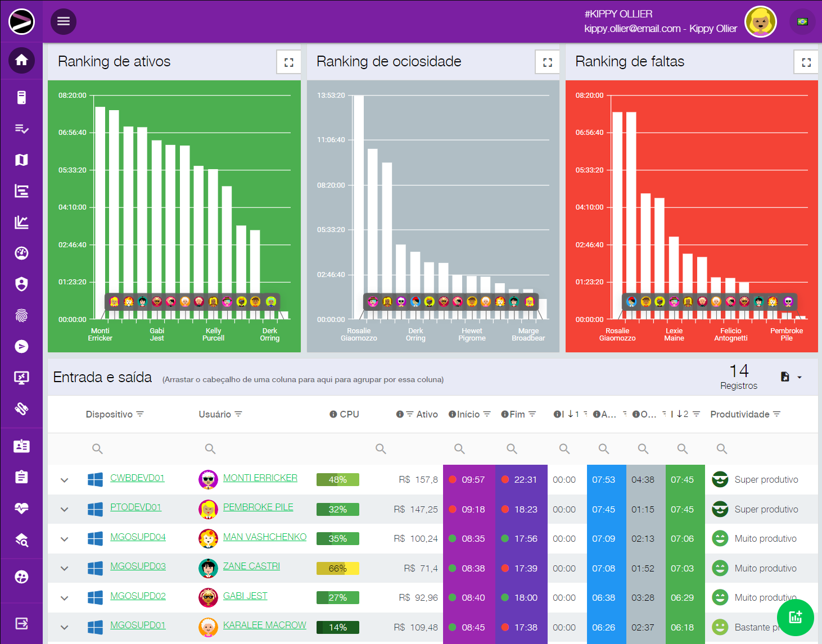Click the green floating add-chart button
The image size is (822, 644).
coord(795,617)
